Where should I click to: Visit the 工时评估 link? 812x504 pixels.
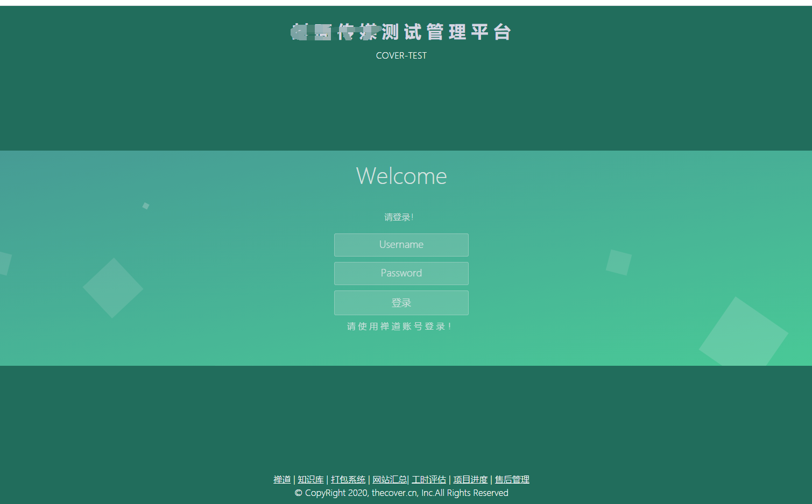[429, 479]
